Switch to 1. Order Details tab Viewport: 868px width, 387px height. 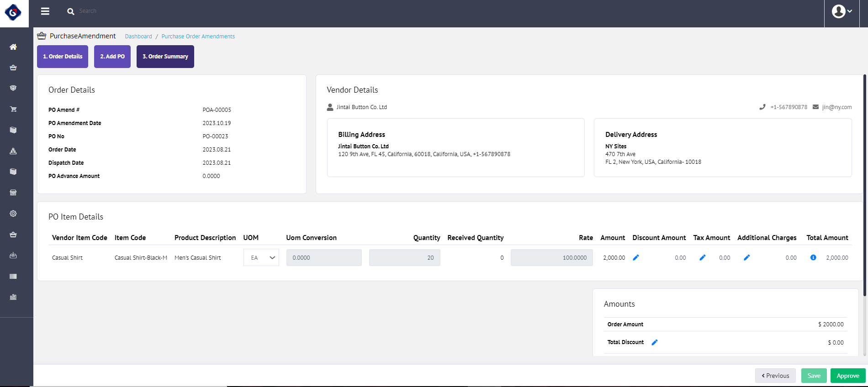click(63, 57)
